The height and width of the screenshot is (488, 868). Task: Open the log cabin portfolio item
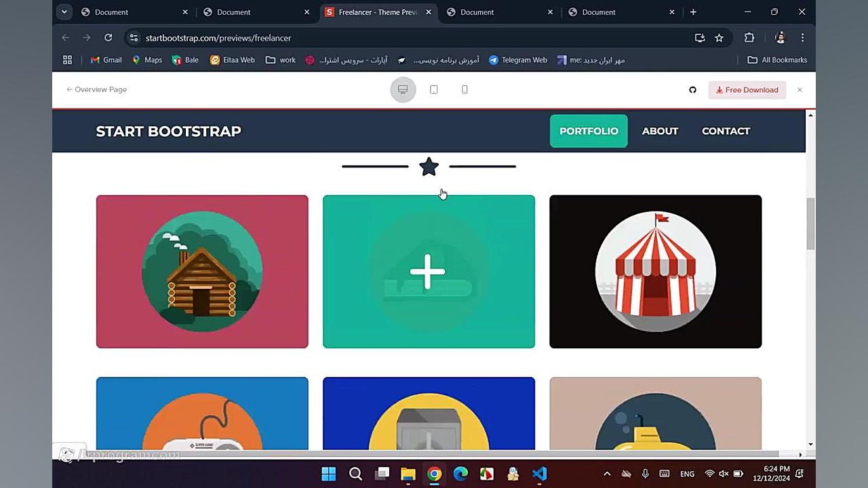pos(202,272)
